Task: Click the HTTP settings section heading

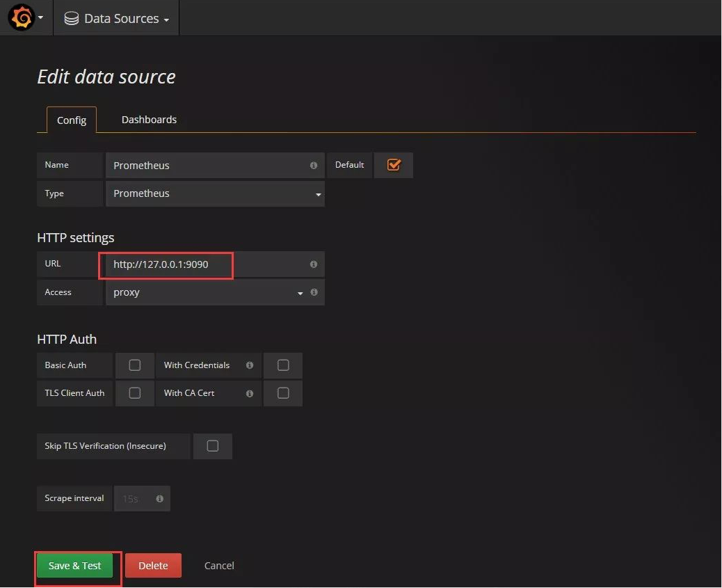Action: click(x=76, y=238)
